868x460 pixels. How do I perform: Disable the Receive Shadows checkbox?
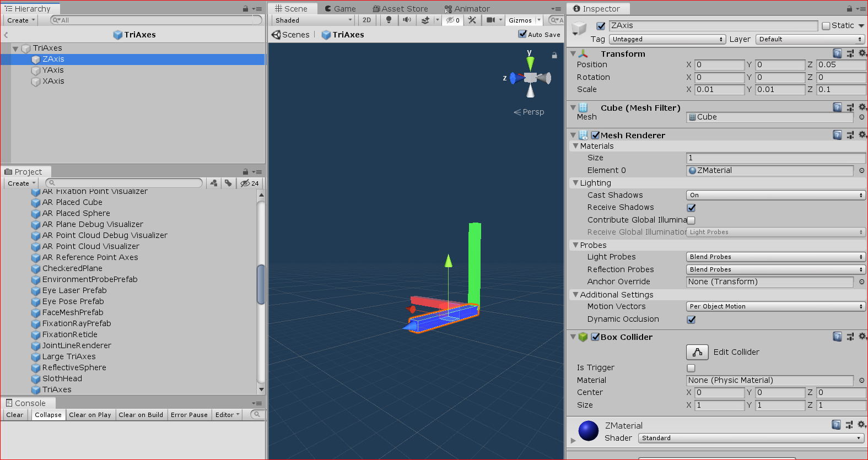click(x=691, y=208)
